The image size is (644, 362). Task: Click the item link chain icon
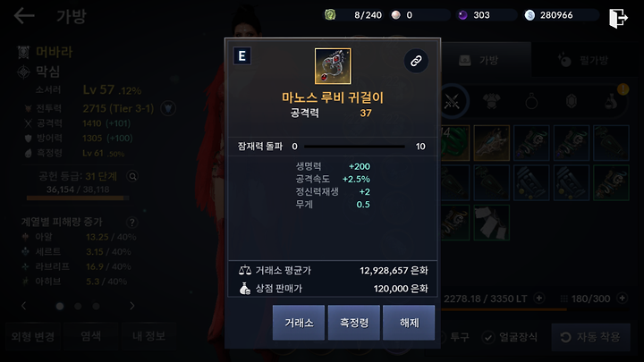tap(416, 61)
